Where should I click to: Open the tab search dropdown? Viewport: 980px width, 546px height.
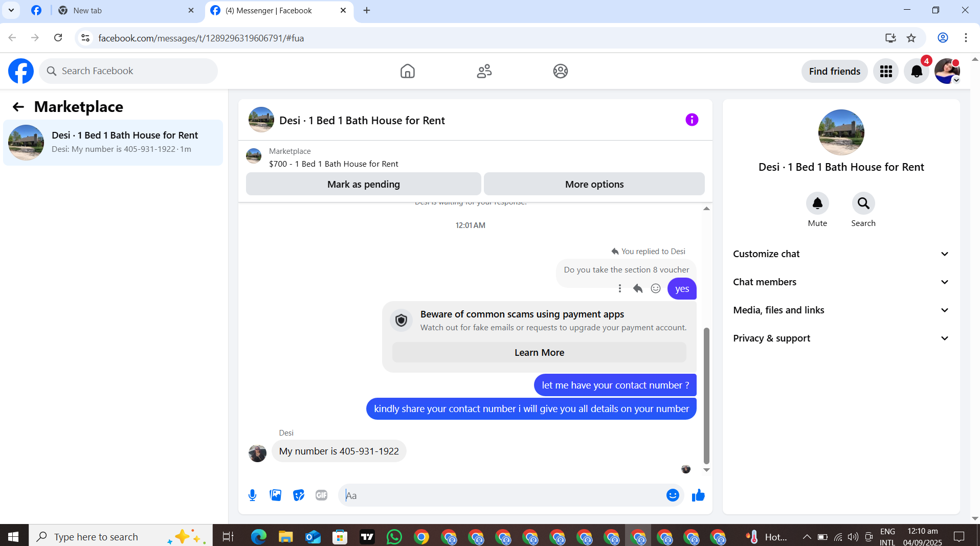11,10
